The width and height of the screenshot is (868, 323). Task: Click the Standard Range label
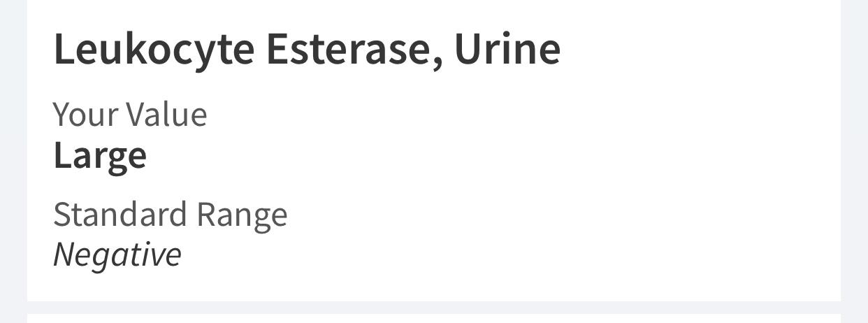click(171, 214)
